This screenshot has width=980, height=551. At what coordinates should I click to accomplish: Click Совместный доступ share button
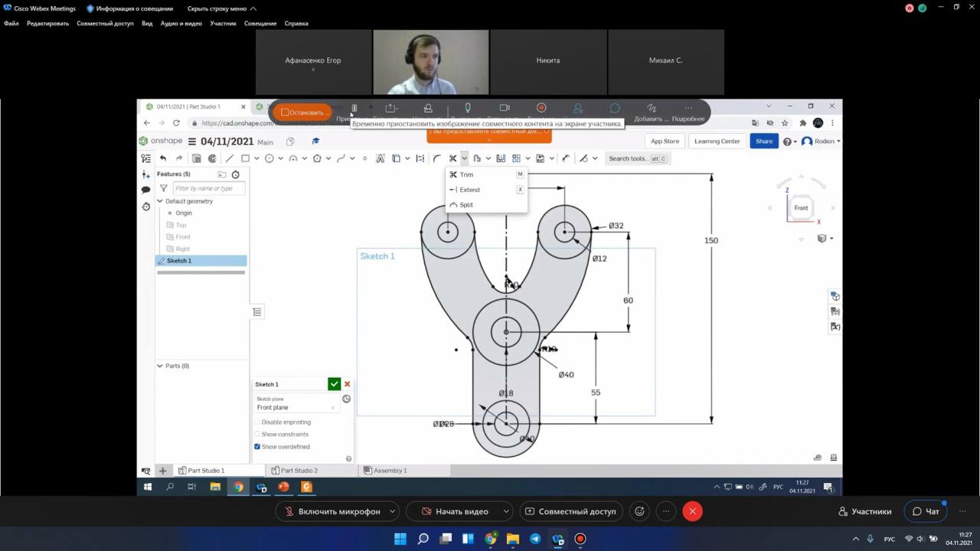click(570, 511)
